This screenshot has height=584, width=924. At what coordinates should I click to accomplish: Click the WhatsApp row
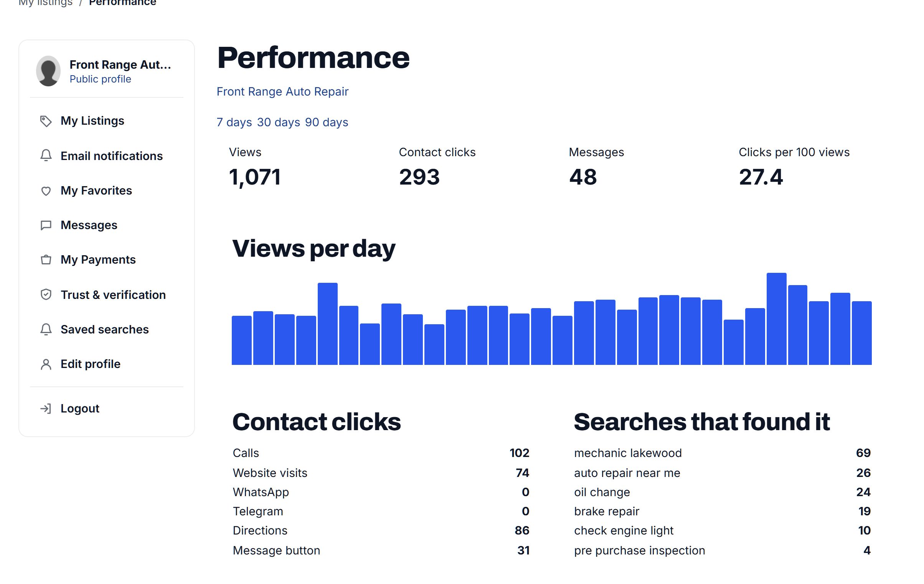(381, 492)
